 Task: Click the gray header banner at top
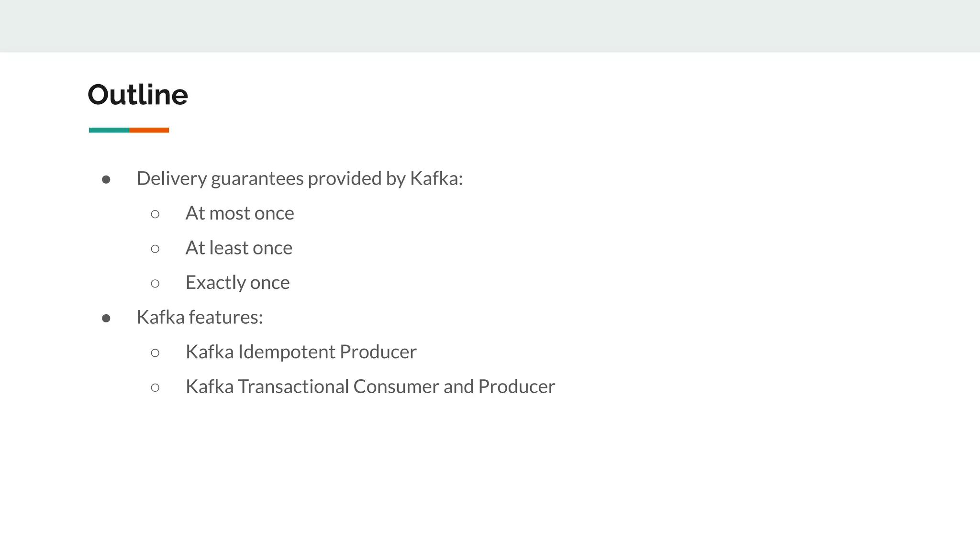(x=490, y=26)
